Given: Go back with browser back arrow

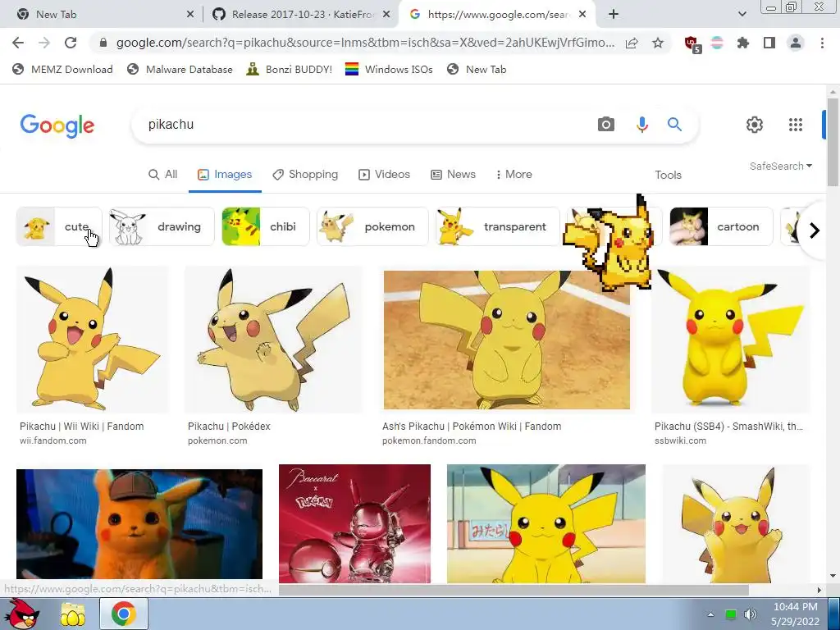Looking at the screenshot, I should click(x=18, y=43).
